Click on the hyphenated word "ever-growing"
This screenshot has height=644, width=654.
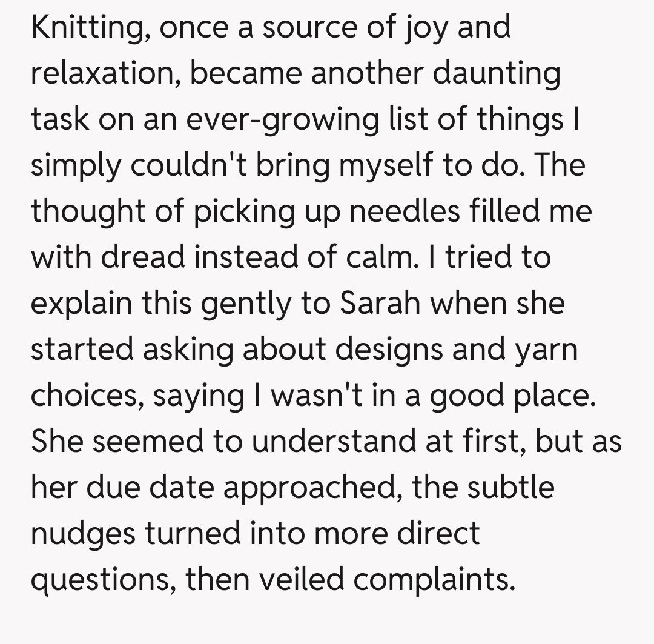[x=286, y=119]
